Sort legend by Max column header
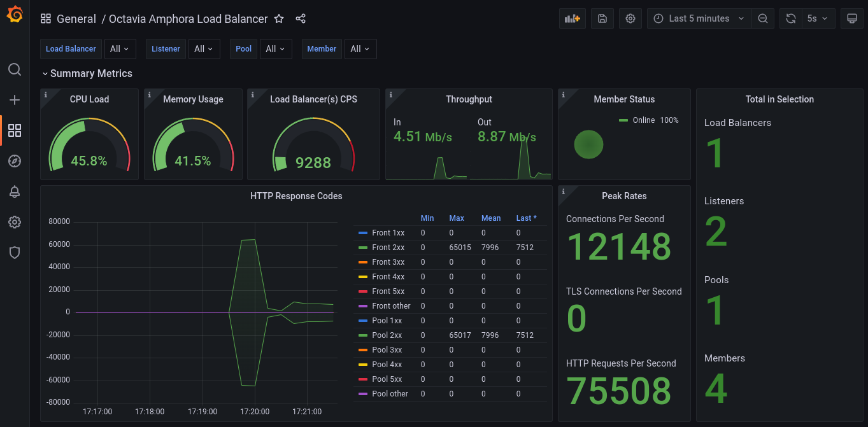The height and width of the screenshot is (427, 868). pos(456,218)
